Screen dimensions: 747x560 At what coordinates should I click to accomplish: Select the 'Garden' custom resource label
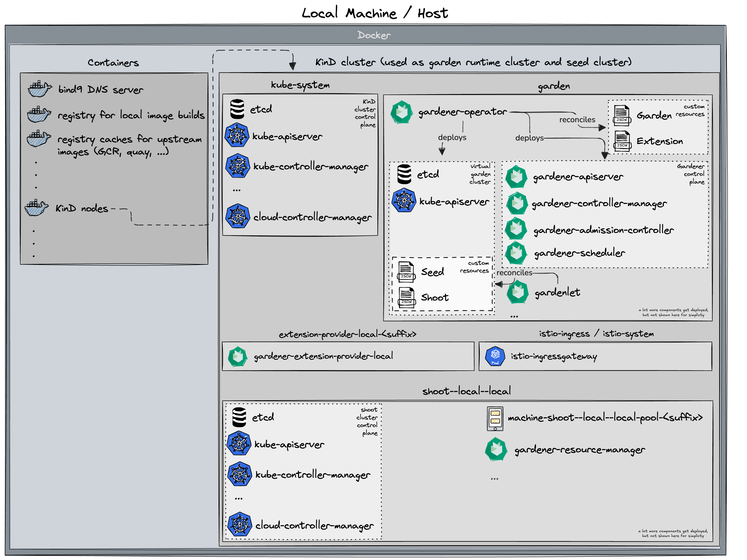654,115
